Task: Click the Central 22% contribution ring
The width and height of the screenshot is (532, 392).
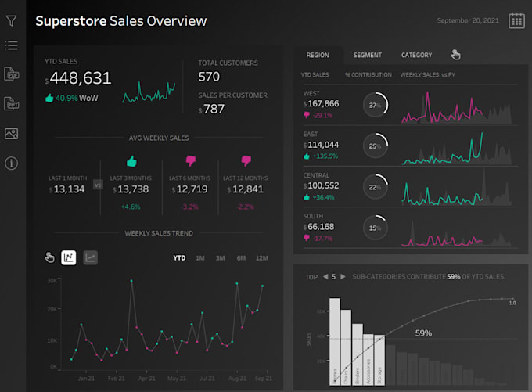Action: (376, 187)
